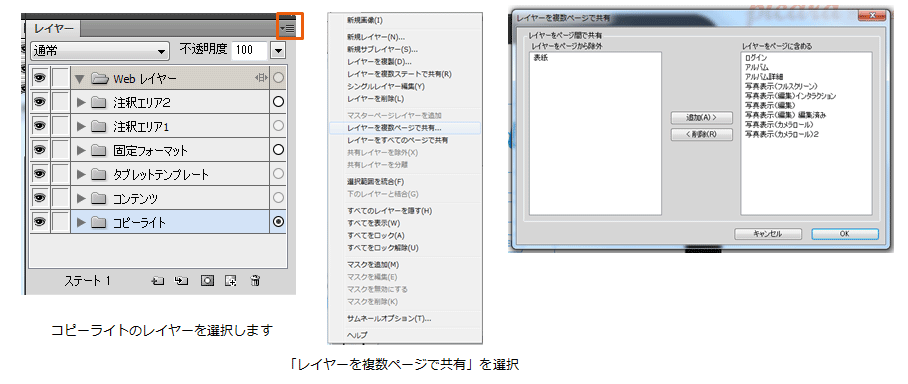Click the new bitmap image icon at panel bottom

231,281
